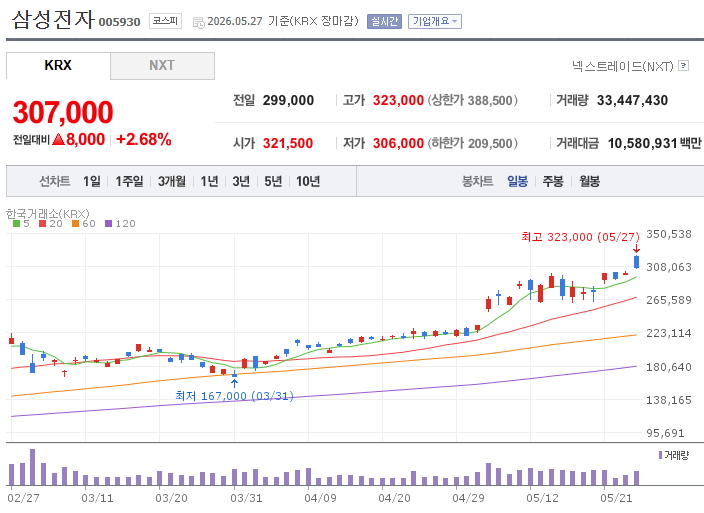The width and height of the screenshot is (704, 513).
Task: Open the 넥스트레이드(NXT) help icon
Action: click(683, 66)
